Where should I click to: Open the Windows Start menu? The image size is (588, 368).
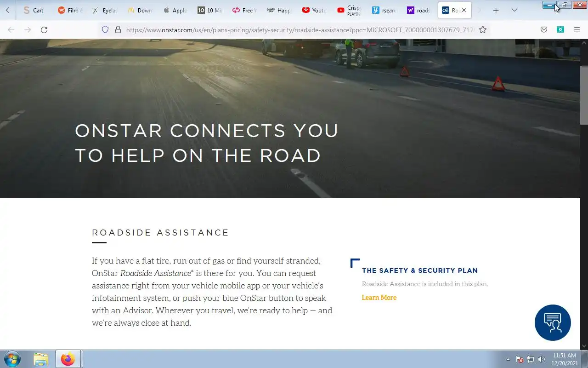(12, 359)
